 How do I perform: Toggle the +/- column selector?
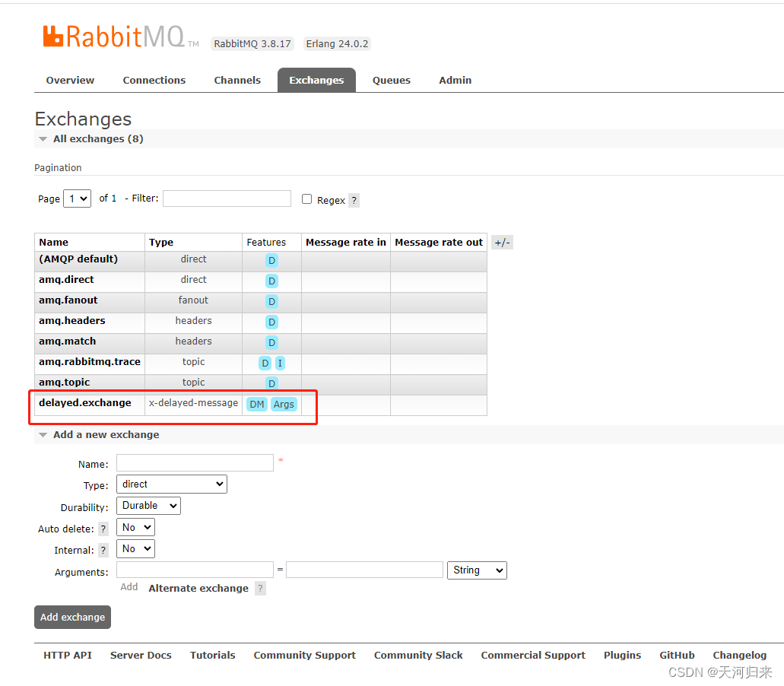point(502,243)
